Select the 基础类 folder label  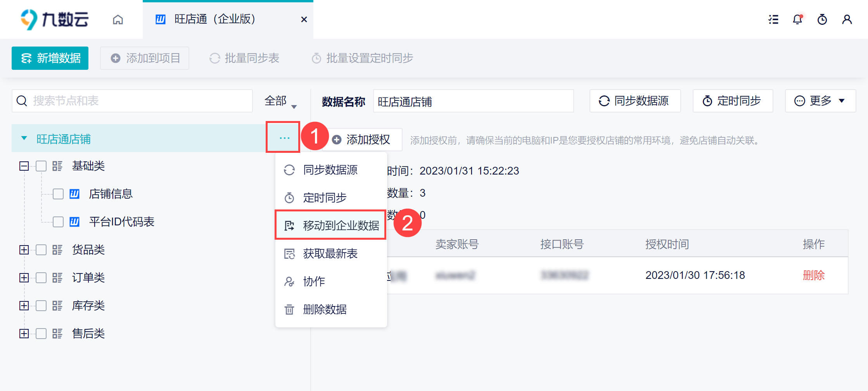pyautogui.click(x=88, y=166)
